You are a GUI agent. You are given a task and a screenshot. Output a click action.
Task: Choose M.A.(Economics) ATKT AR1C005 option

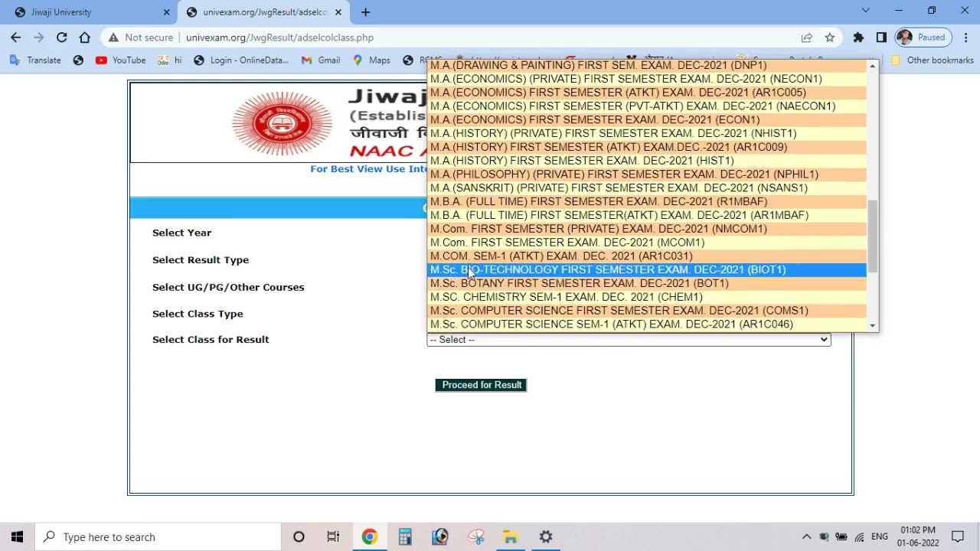(647, 93)
